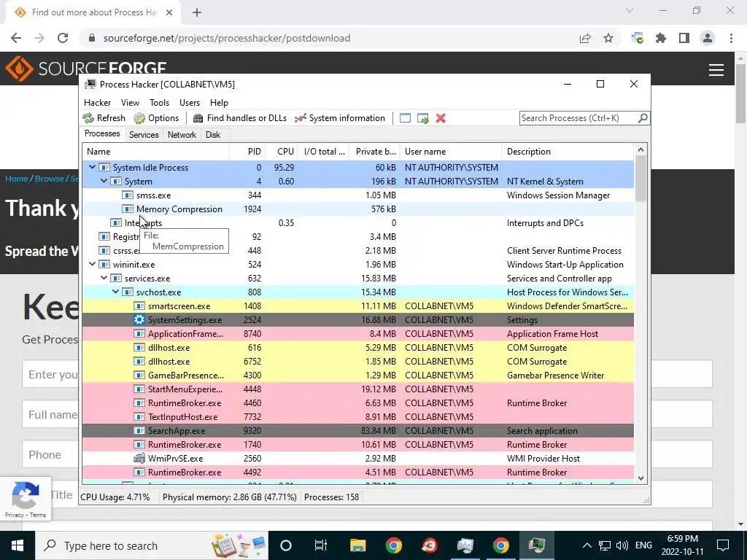
Task: Sort by Private bytes column header
Action: point(374,152)
